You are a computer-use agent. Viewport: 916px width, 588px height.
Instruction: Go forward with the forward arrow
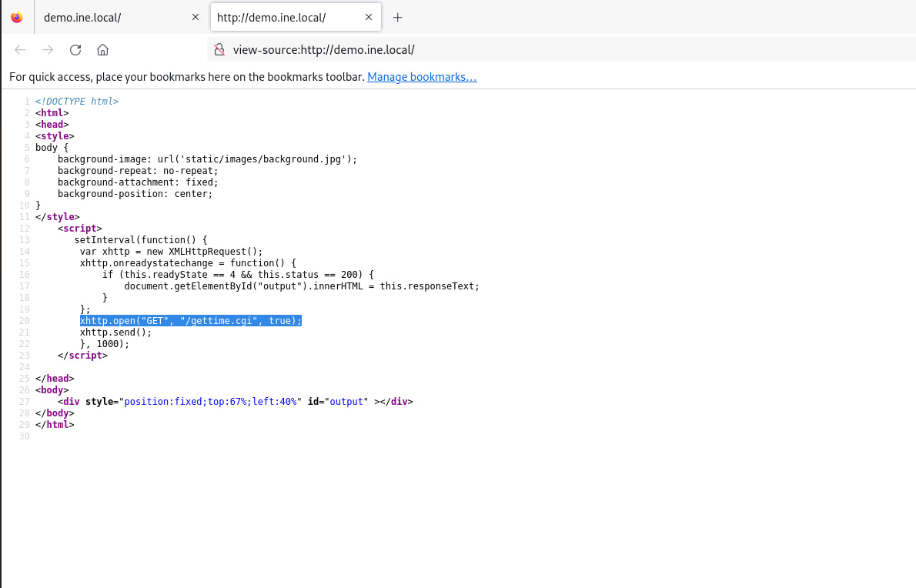click(x=47, y=49)
